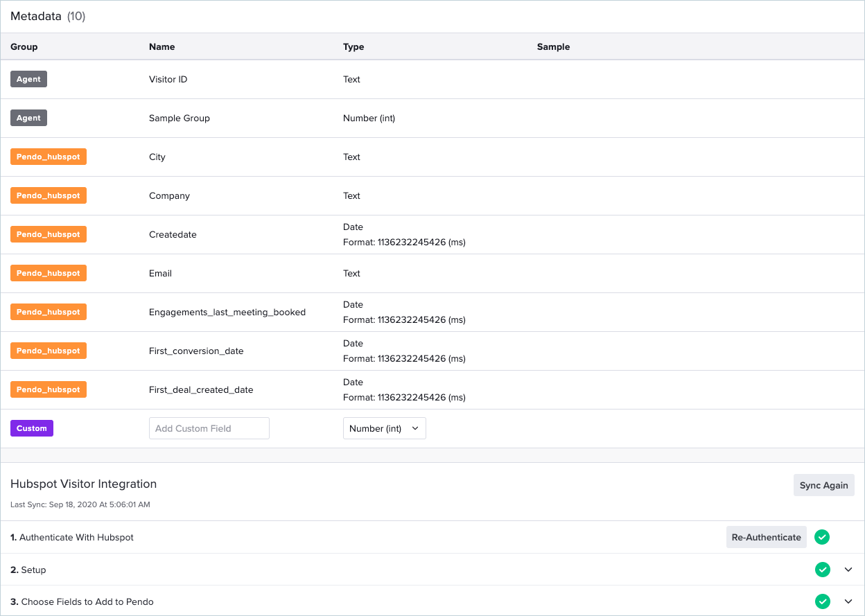The height and width of the screenshot is (616, 865).
Task: Click 3. Choose Fields to Add to Pendo label
Action: (x=82, y=601)
